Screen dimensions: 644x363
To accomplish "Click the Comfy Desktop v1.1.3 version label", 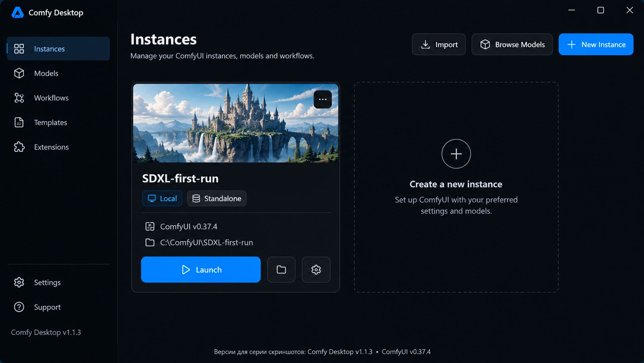I will 46,332.
